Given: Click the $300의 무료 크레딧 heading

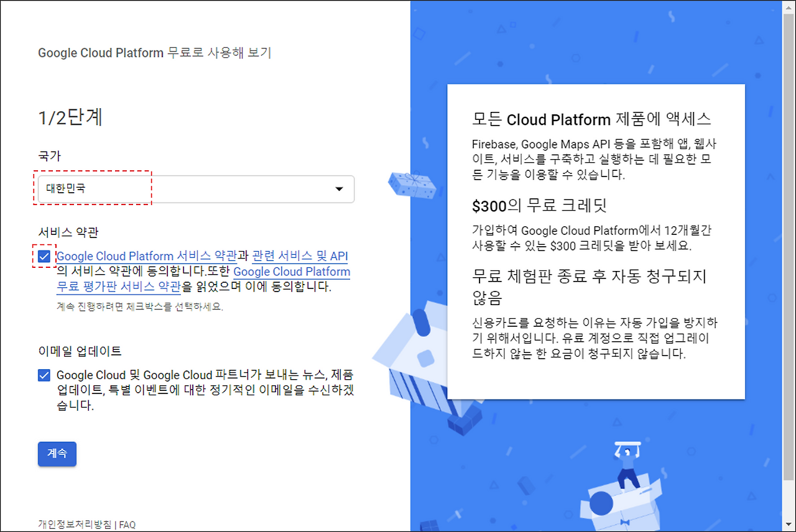Looking at the screenshot, I should pos(539,205).
